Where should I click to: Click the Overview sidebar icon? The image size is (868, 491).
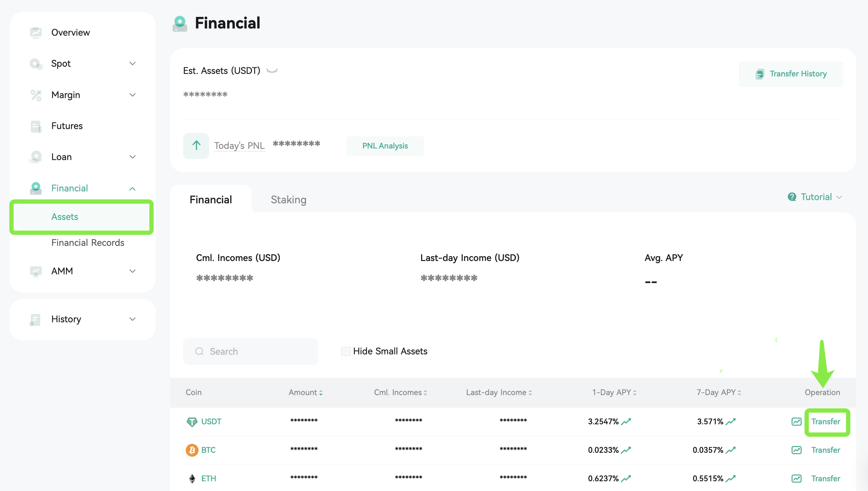click(36, 32)
